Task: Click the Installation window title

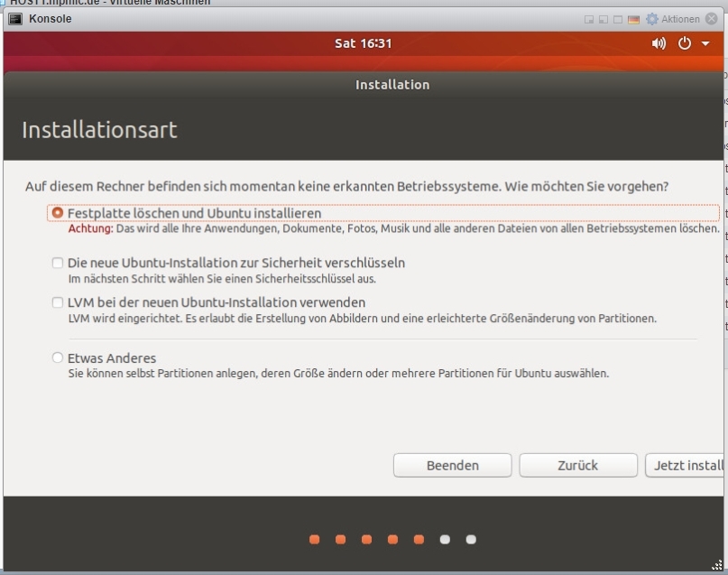Action: 392,85
